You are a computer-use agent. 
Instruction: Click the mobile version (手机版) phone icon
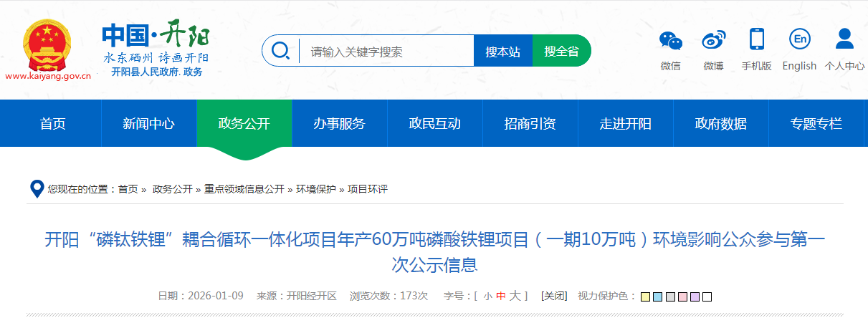(756, 39)
